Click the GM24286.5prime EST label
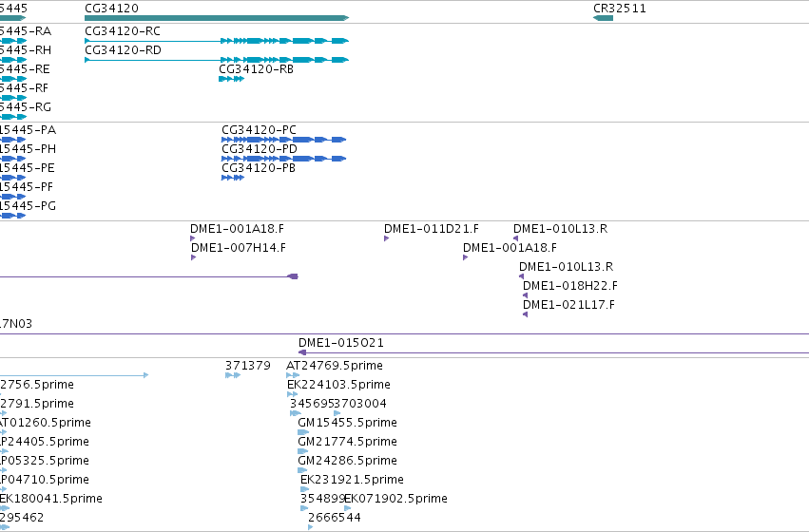Screen dimensions: 809x532 click(347, 462)
